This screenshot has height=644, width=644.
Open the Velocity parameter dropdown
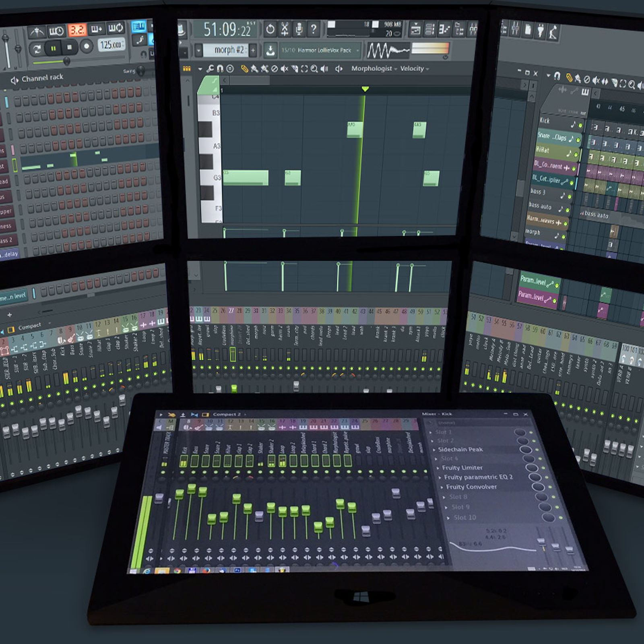pyautogui.click(x=415, y=68)
